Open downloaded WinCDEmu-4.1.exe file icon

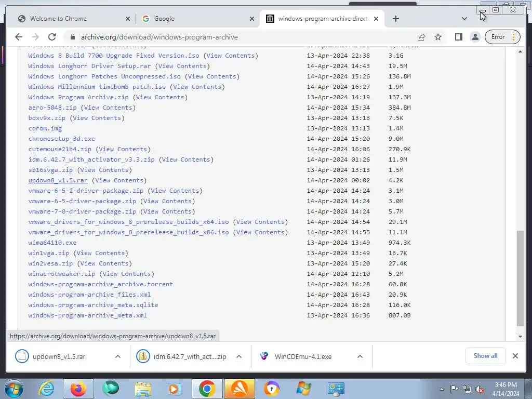pyautogui.click(x=263, y=356)
